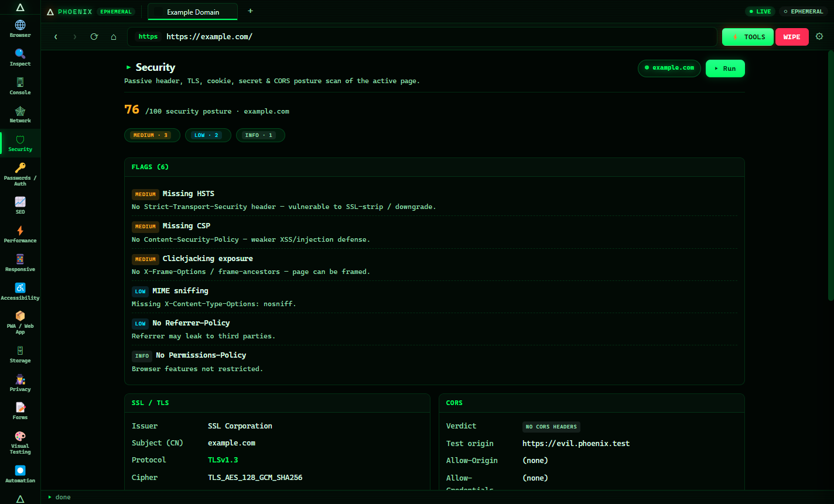
Task: Open Passwords / Auth key panel
Action: pyautogui.click(x=20, y=174)
